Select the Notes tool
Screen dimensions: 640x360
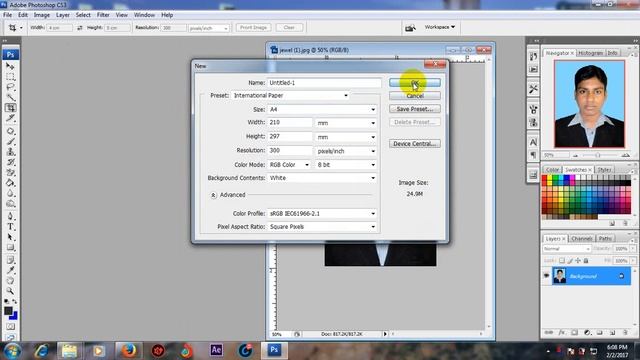coord(11,260)
